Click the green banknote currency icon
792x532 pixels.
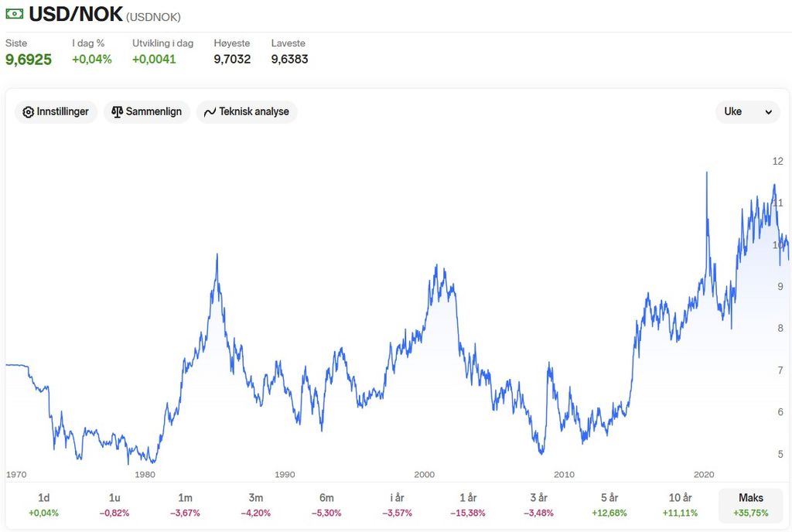14,14
